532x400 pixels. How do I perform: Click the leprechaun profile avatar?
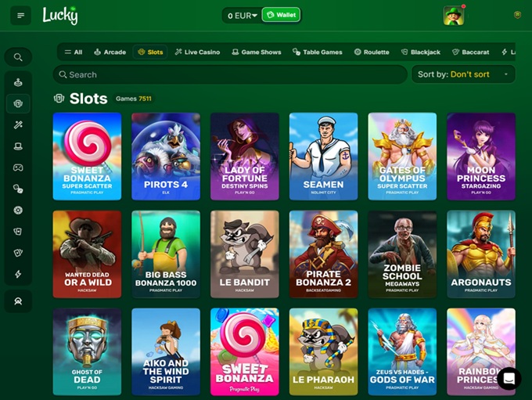tap(454, 16)
